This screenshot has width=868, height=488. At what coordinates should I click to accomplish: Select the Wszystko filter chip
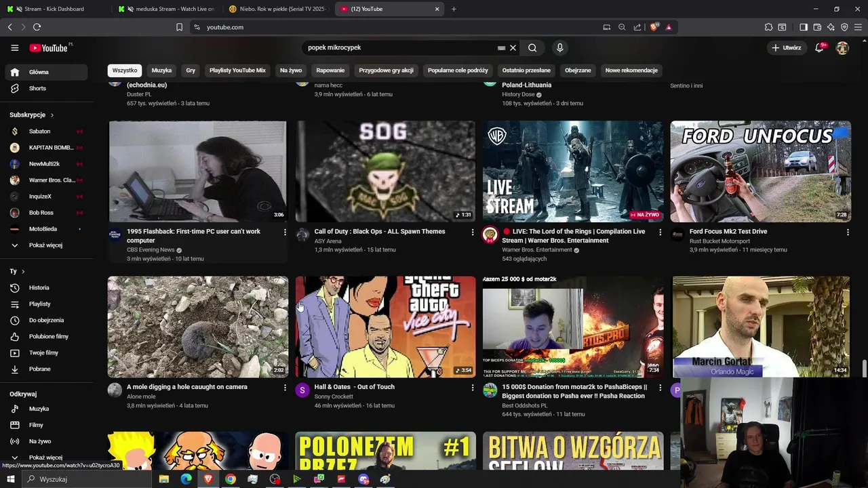point(125,70)
